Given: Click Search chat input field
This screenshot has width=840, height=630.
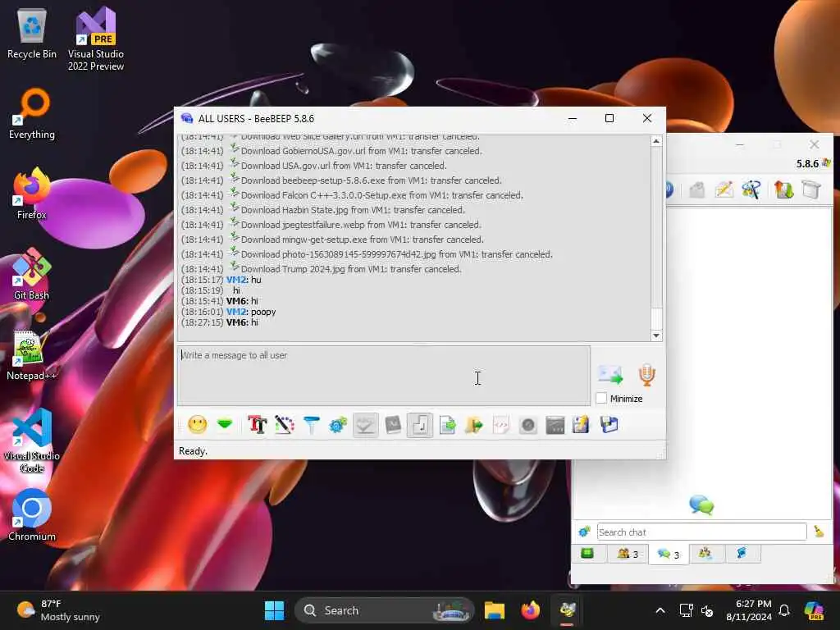Looking at the screenshot, I should (x=701, y=532).
